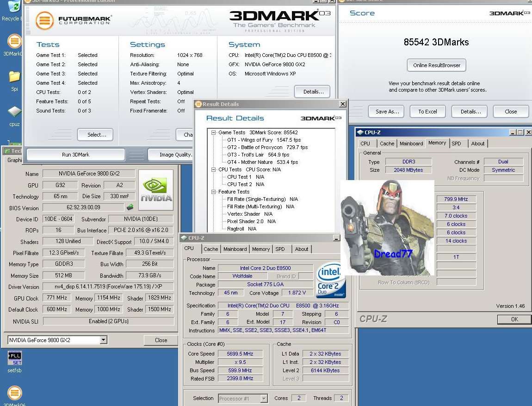Select GT4 - Mother Nature row
The image size is (532, 406).
262,162
